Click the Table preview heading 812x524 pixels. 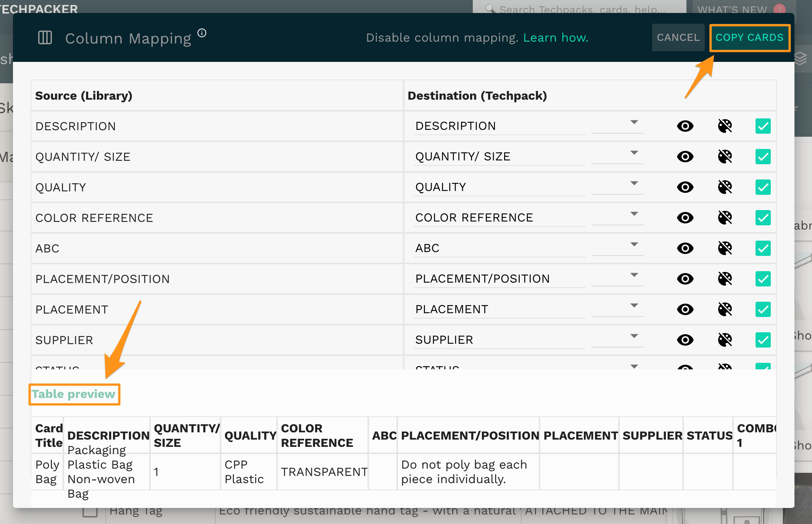point(74,394)
